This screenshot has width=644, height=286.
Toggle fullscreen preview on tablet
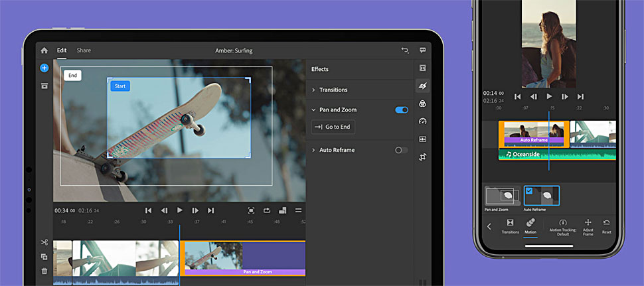click(x=251, y=210)
